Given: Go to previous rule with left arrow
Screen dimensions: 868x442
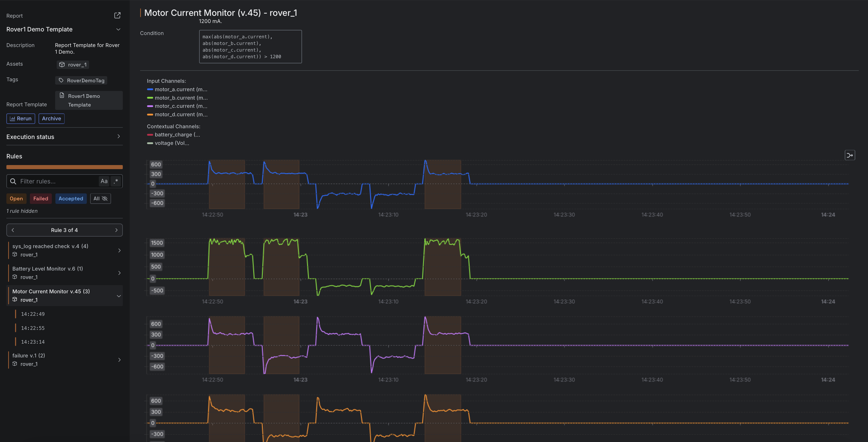Looking at the screenshot, I should click(x=13, y=230).
